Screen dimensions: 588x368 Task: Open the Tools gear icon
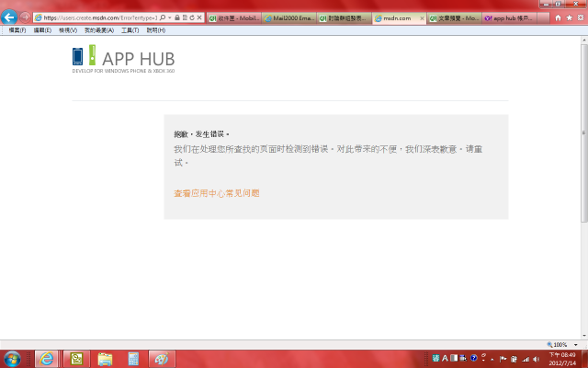[x=581, y=17]
